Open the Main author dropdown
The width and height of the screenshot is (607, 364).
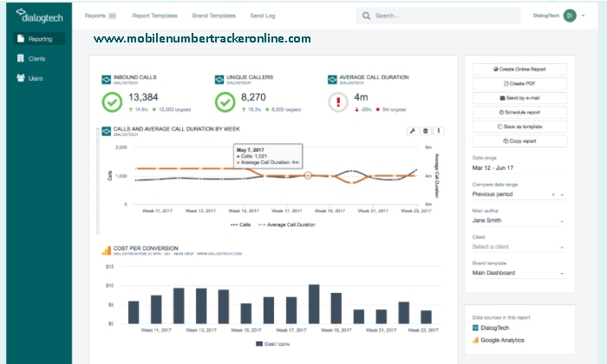519,221
